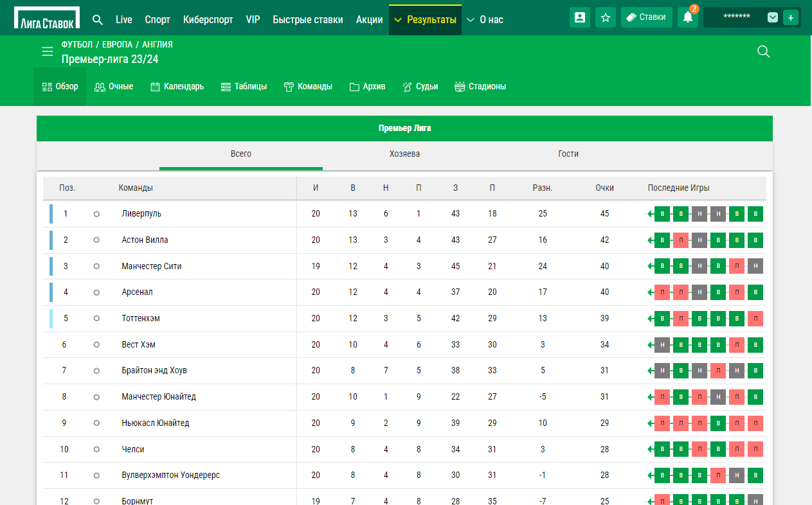812x505 pixels.
Task: Select the radio circle next to Арсенал
Action: (x=96, y=292)
